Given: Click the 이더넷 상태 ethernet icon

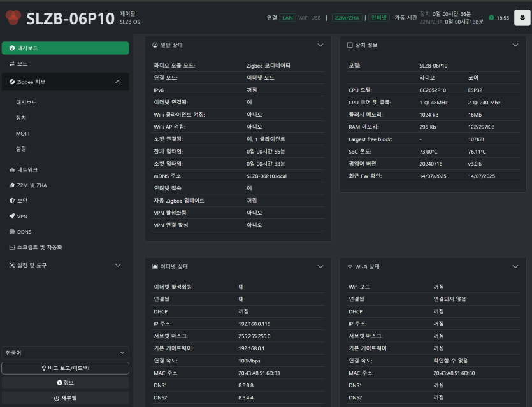Looking at the screenshot, I should coord(155,267).
